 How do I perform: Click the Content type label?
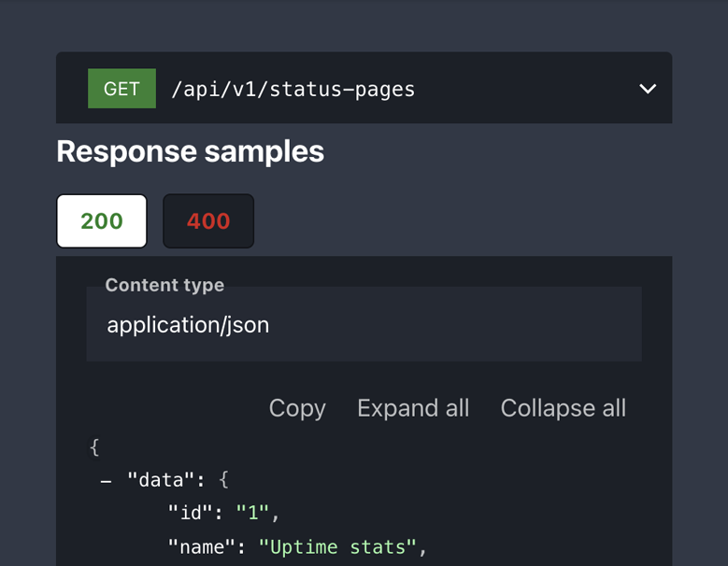pyautogui.click(x=164, y=286)
